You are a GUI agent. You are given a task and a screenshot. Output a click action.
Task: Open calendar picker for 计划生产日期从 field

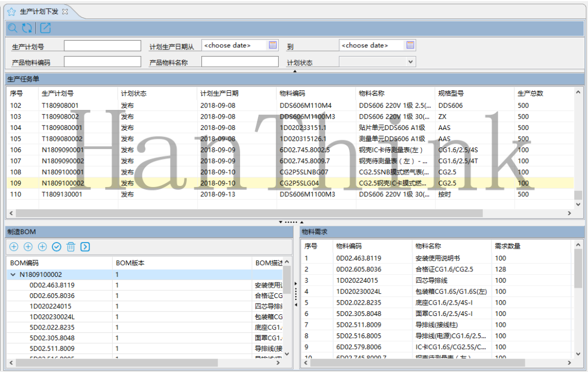(273, 45)
